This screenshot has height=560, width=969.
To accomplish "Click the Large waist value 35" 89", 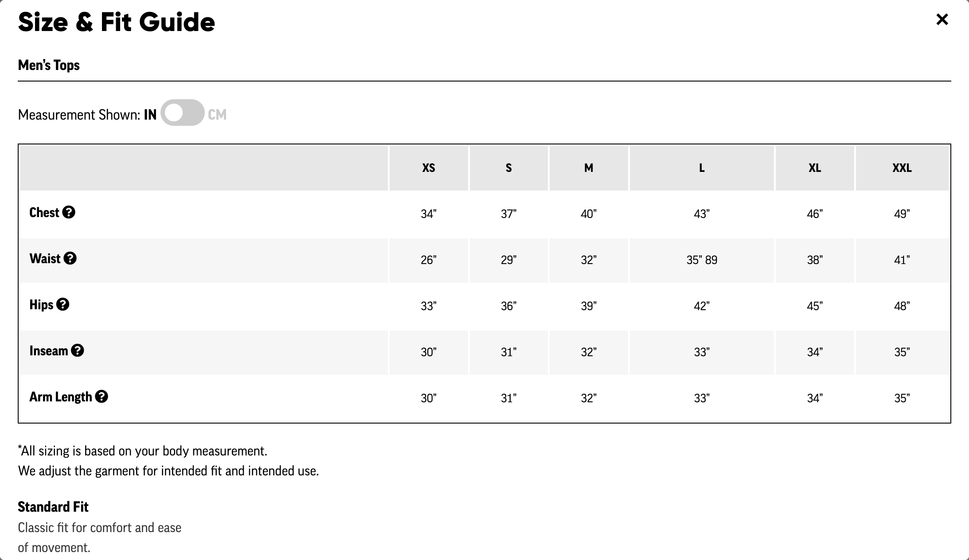I will click(702, 260).
